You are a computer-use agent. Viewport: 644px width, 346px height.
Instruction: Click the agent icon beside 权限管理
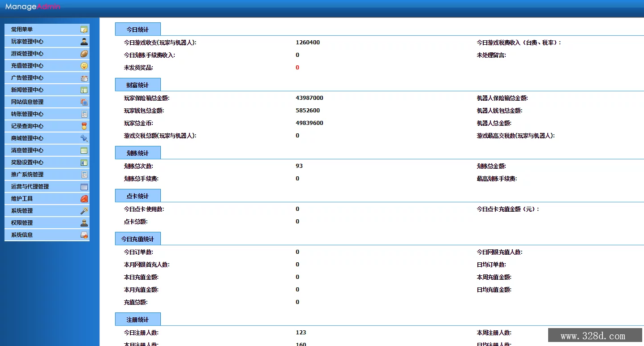(84, 223)
